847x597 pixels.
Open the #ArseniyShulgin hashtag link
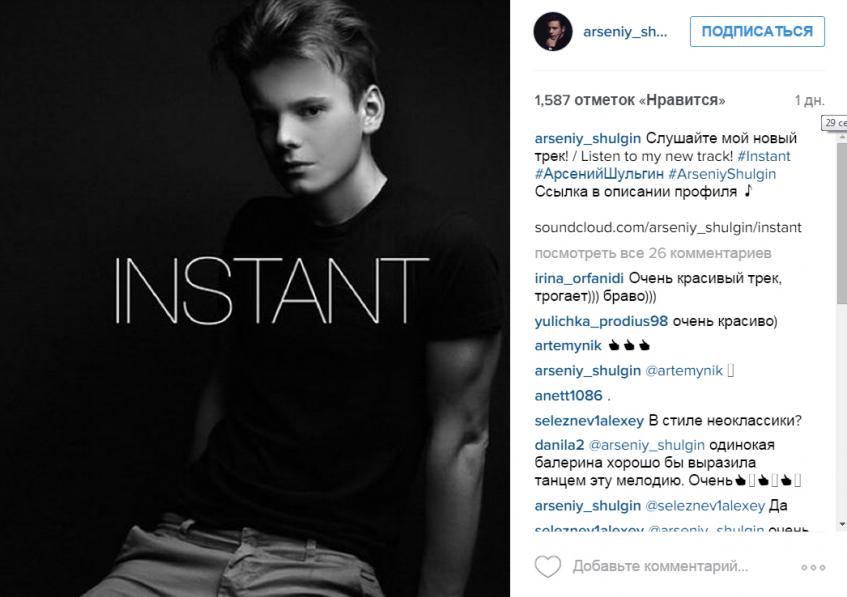[722, 174]
